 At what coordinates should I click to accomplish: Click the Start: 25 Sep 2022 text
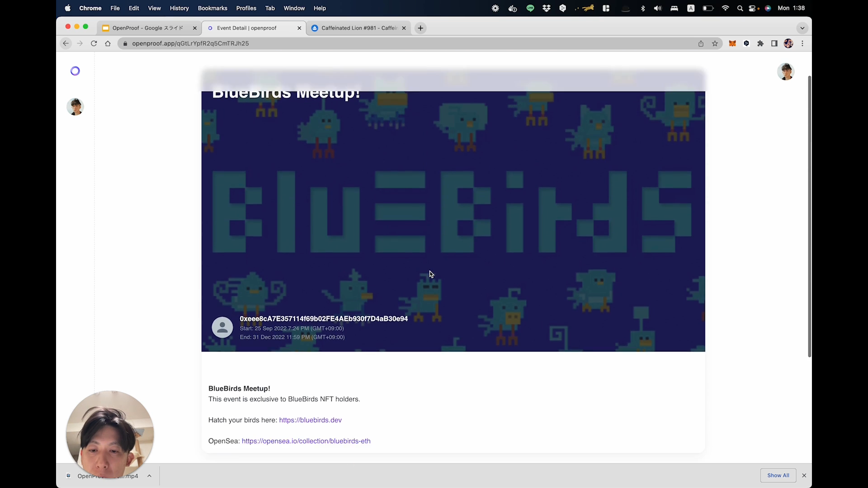(292, 328)
